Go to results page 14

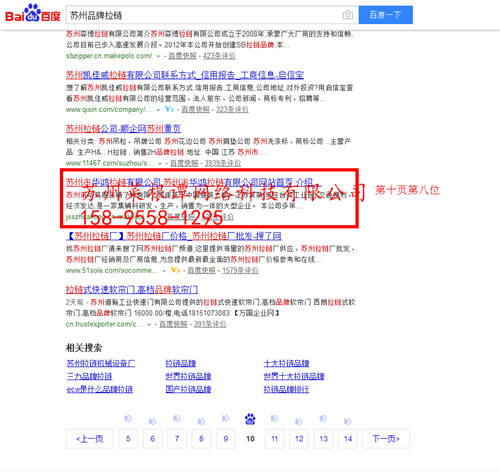[348, 439]
